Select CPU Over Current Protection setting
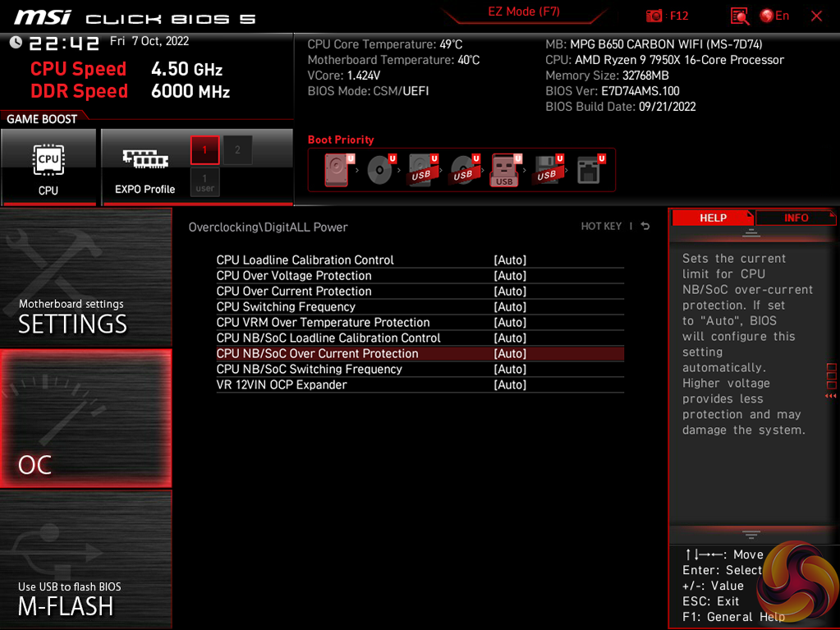The width and height of the screenshot is (840, 630). (294, 291)
